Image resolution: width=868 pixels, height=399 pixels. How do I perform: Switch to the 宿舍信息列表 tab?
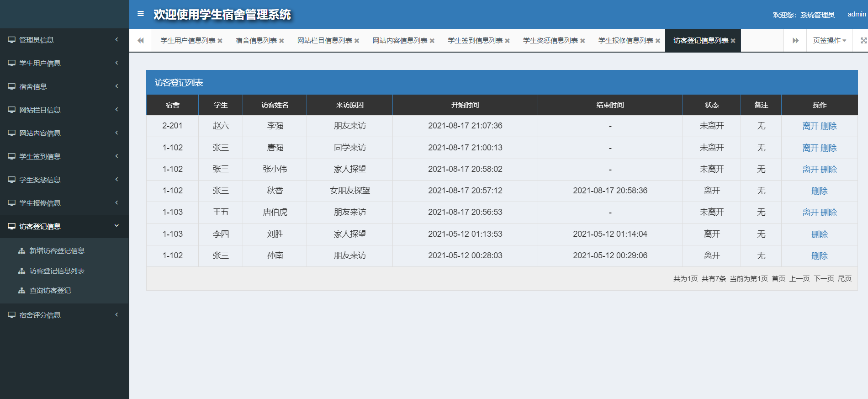(x=256, y=41)
